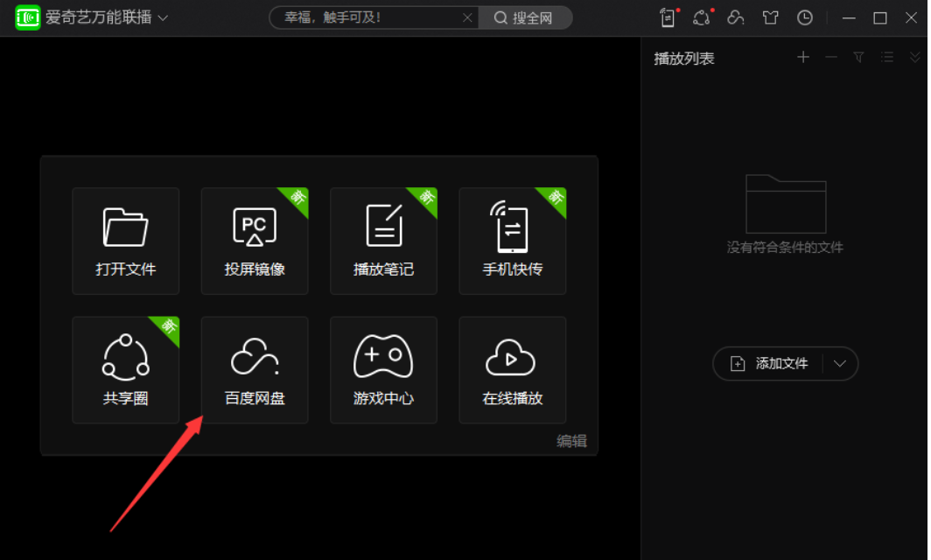Viewport: 931px width, 560px height.
Task: Clear the search box text
Action: (467, 17)
